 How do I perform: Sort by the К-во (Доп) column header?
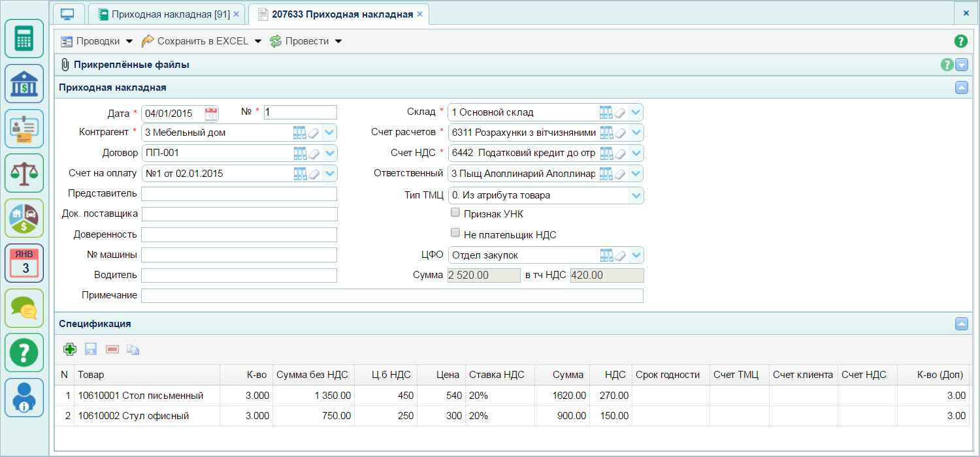click(x=934, y=375)
